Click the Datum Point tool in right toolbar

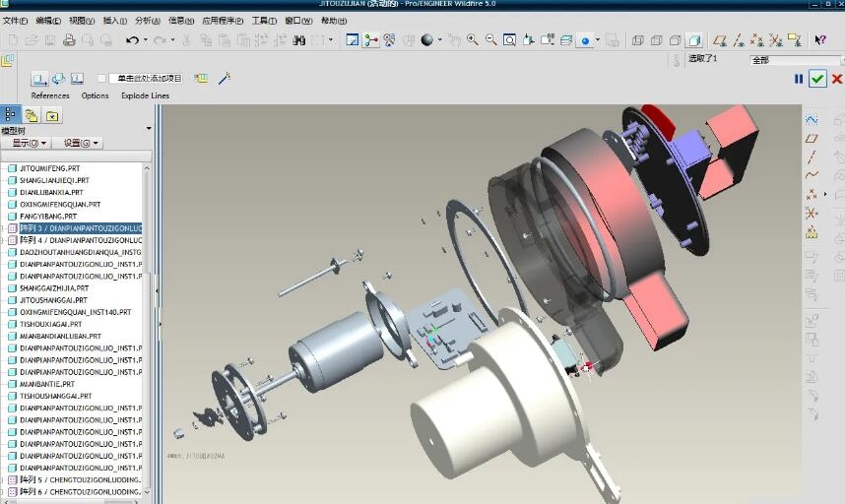812,194
